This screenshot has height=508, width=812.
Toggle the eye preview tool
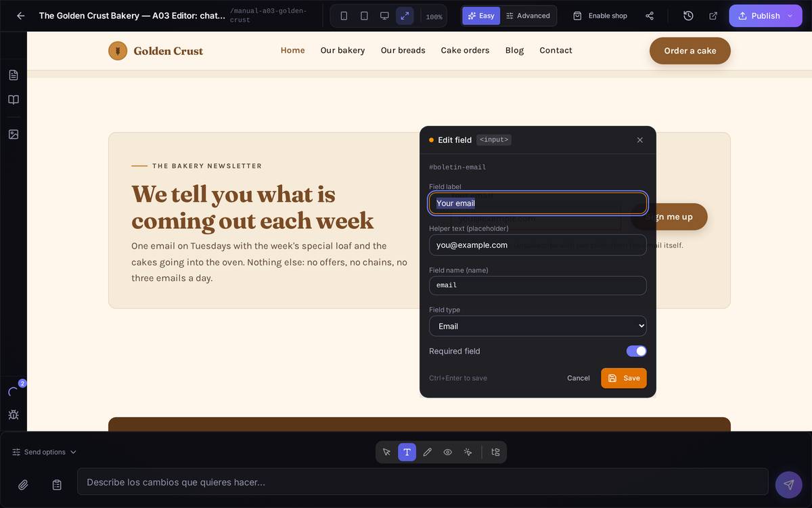447,452
